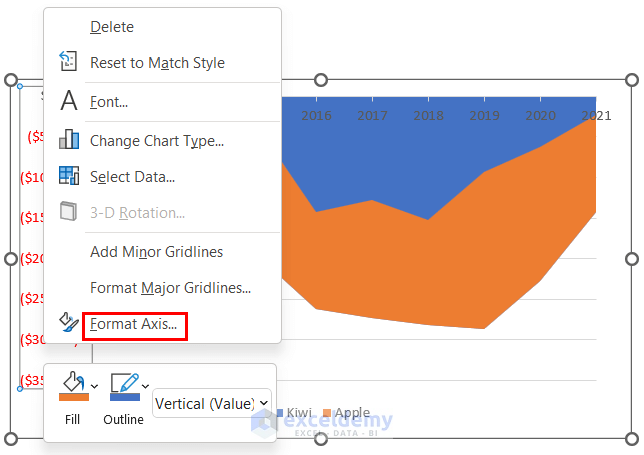Expand the Outline color dropdown arrow
644x455 pixels.
coord(146,385)
